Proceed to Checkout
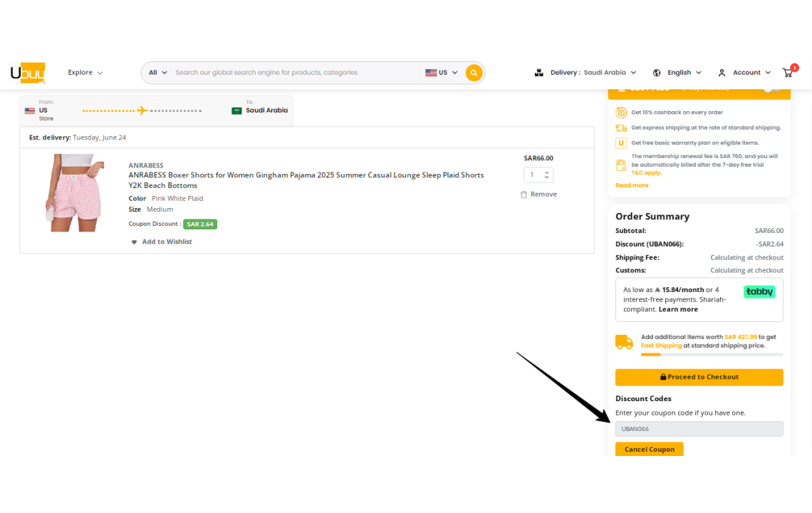The height and width of the screenshot is (513, 812). [x=699, y=377]
